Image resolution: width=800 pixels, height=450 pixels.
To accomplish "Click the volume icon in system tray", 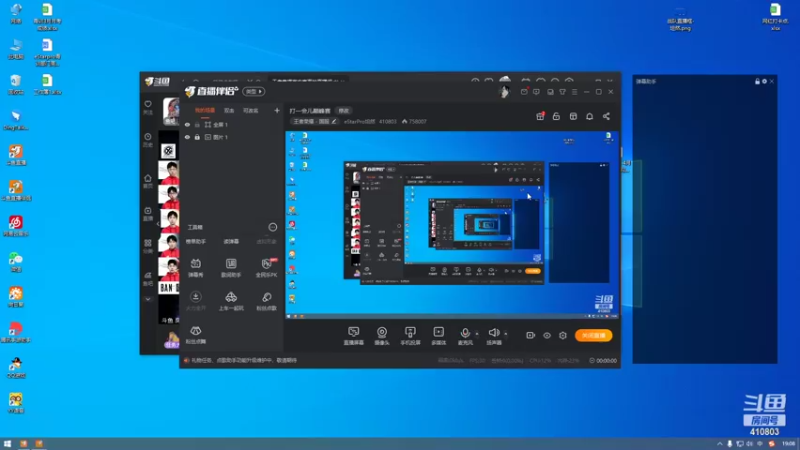I will 749,444.
